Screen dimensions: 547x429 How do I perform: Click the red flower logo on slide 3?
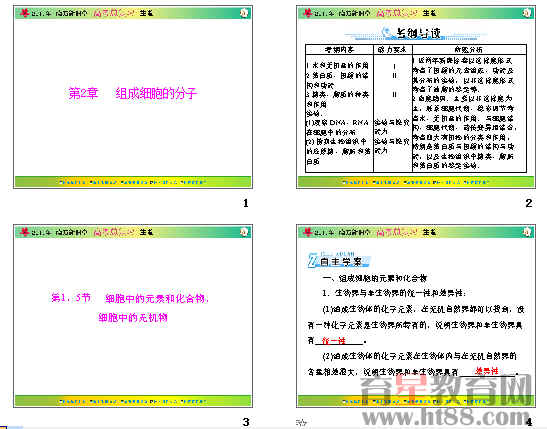[x=24, y=232]
